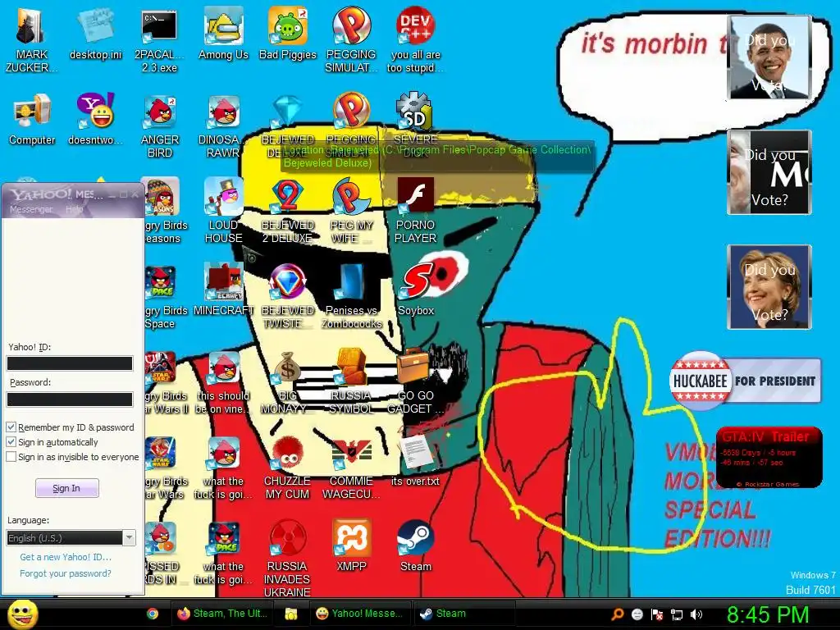This screenshot has height=630, width=840.
Task: Toggle Remember my ID & password checkbox
Action: point(11,427)
